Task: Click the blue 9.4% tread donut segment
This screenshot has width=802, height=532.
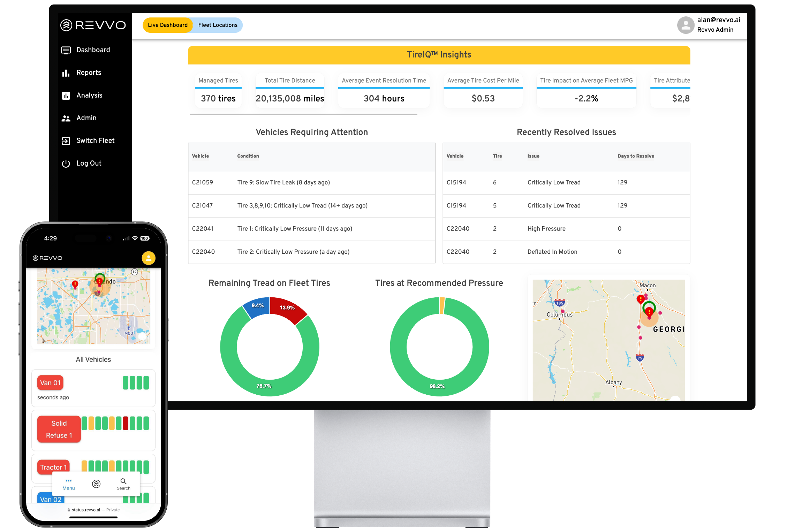Action: pos(257,306)
